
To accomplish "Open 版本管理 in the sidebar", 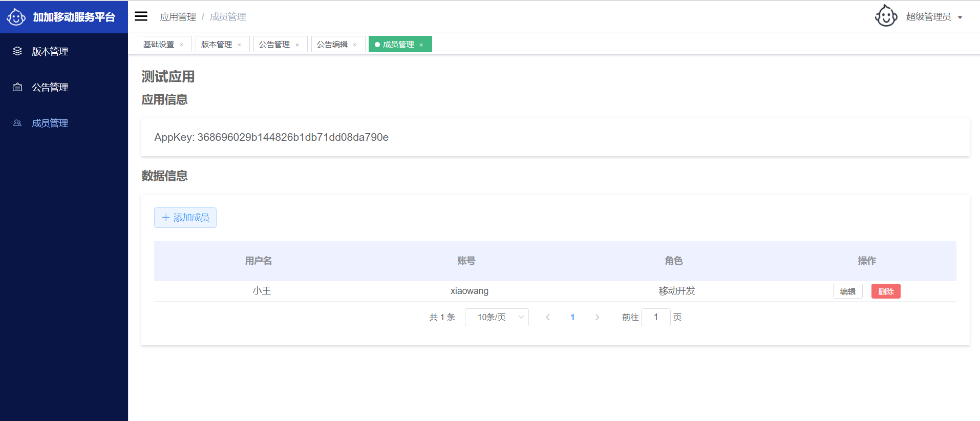I will 50,51.
